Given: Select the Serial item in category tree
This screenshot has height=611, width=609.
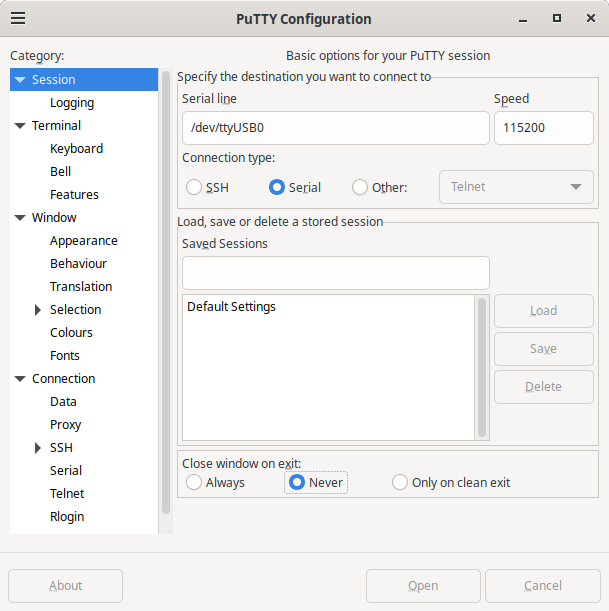Looking at the screenshot, I should [x=66, y=471].
